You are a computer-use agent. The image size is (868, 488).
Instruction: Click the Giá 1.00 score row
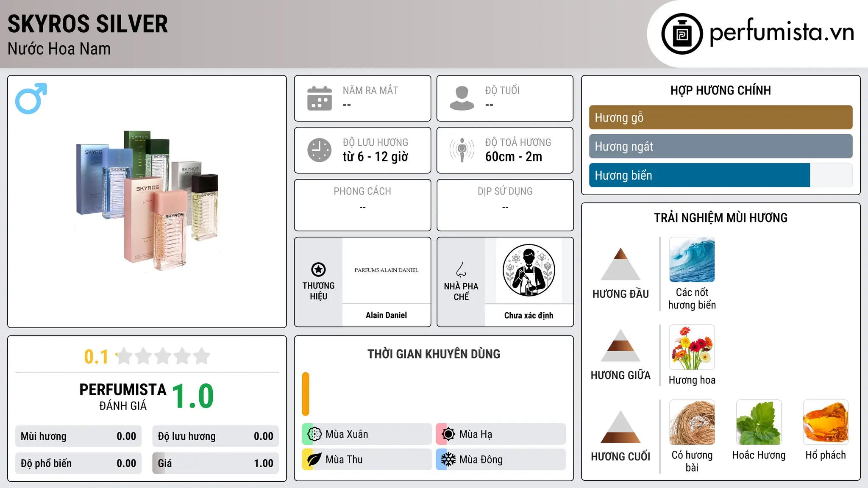coord(215,463)
